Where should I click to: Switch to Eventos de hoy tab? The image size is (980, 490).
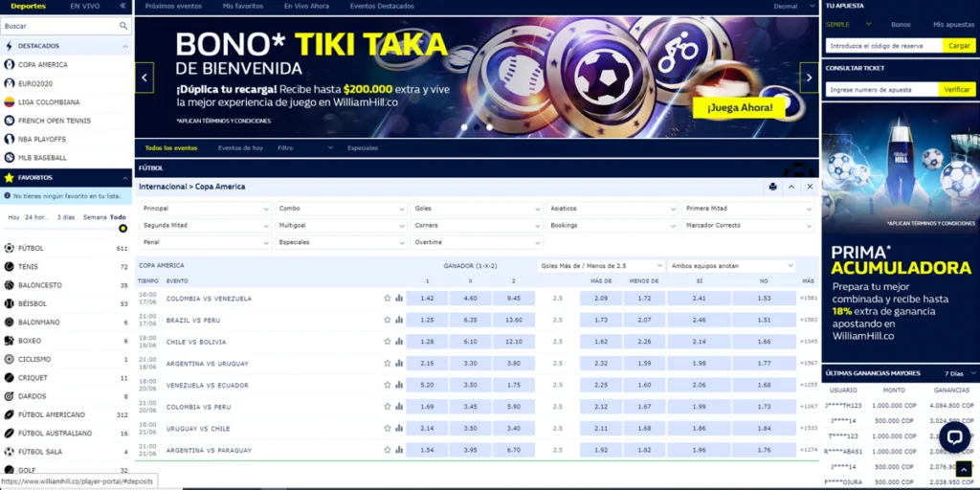click(240, 148)
